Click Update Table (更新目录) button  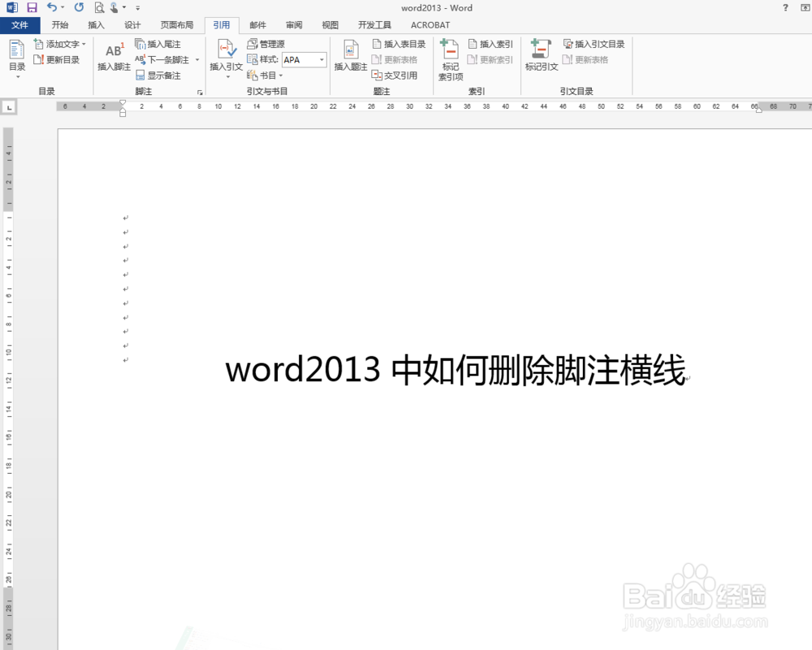coord(57,59)
